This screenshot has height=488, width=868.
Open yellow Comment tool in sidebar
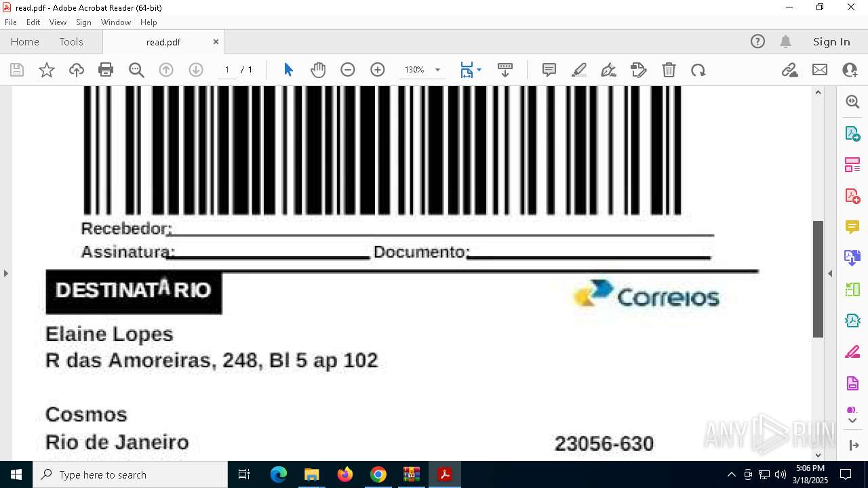pos(852,226)
